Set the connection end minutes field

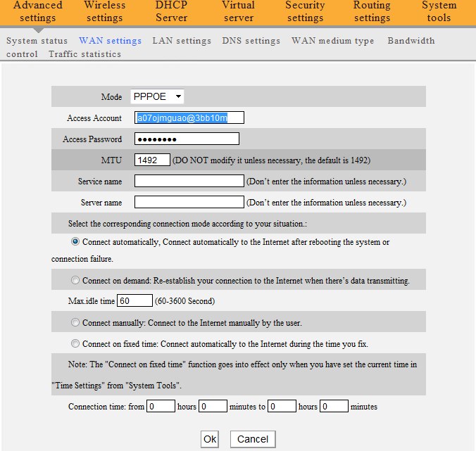pos(334,406)
